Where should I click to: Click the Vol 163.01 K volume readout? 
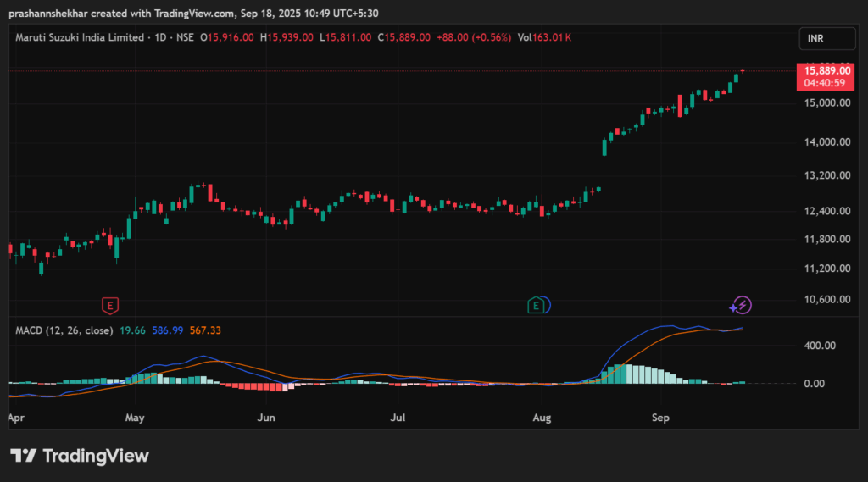[544, 38]
